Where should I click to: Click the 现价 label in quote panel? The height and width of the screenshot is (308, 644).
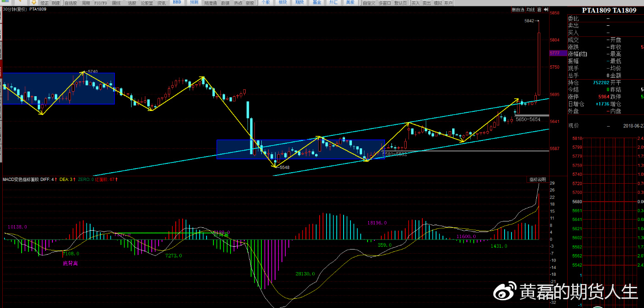click(x=573, y=125)
